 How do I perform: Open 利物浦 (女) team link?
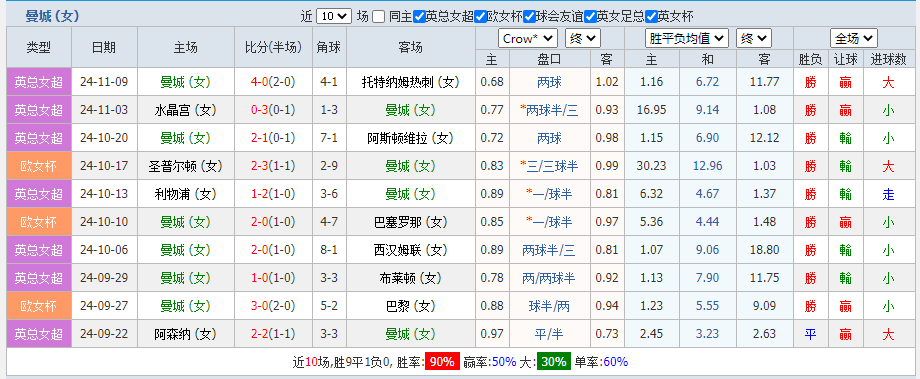[185, 194]
